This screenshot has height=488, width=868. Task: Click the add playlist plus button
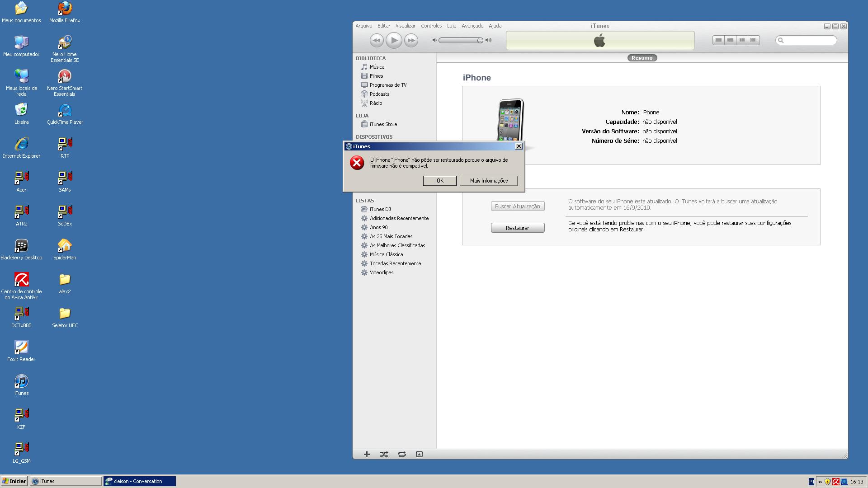pos(367,454)
